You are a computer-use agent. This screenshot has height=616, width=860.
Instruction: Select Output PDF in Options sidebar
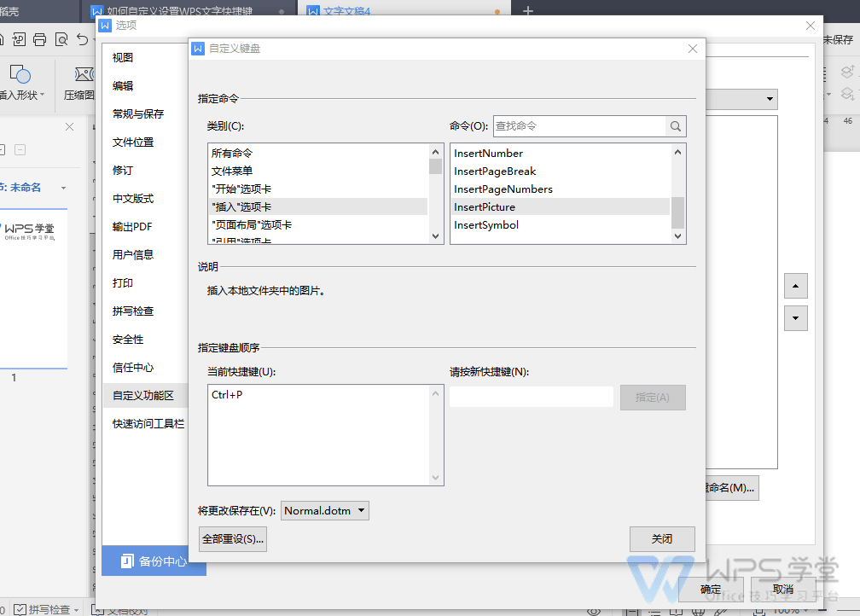(x=132, y=227)
